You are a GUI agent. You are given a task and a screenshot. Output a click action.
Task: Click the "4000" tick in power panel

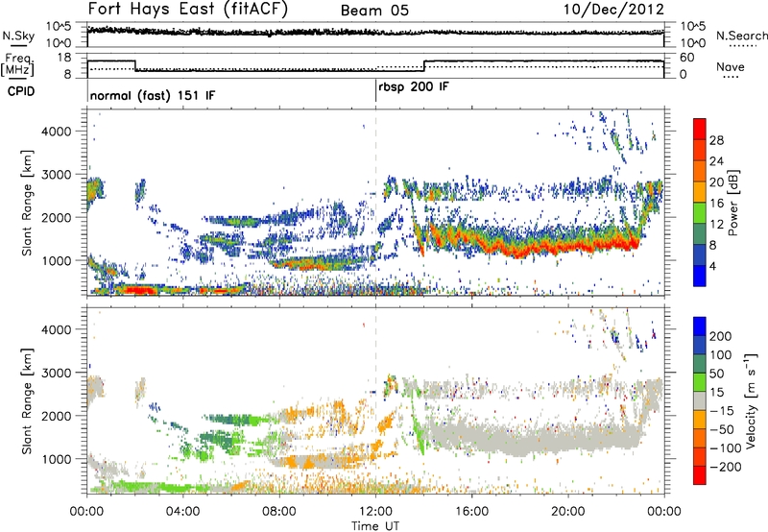click(x=57, y=132)
